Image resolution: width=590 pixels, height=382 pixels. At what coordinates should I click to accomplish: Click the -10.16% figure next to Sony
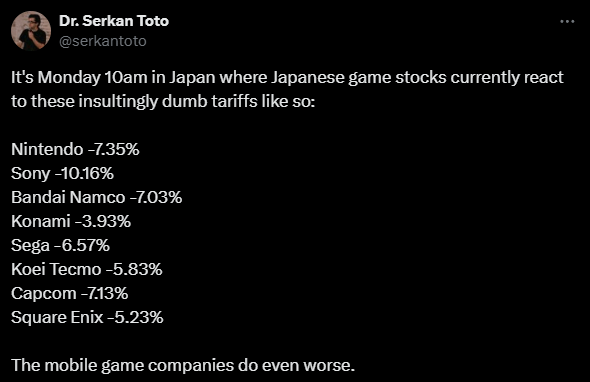coord(84,173)
